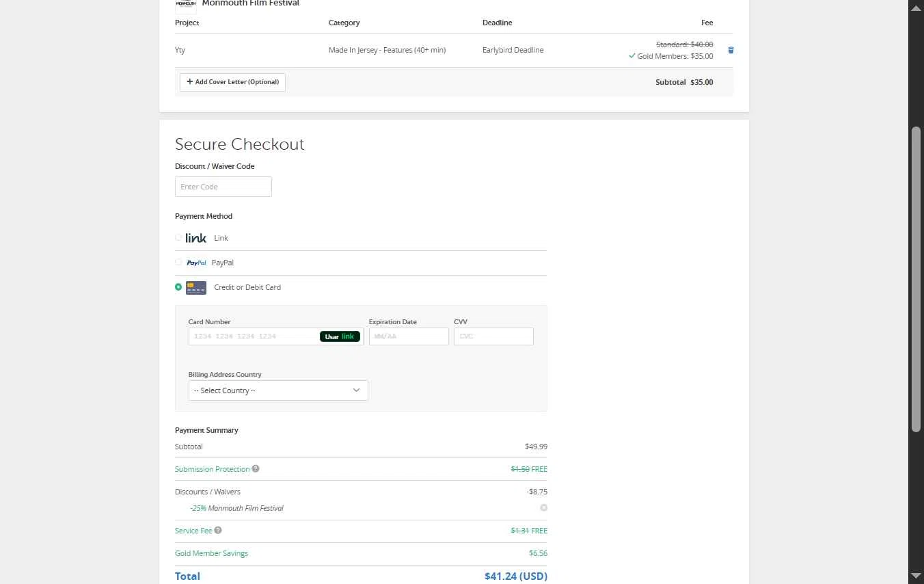This screenshot has width=924, height=584.
Task: Click the Standard: $40.00 struck-through fee
Action: [x=684, y=44]
